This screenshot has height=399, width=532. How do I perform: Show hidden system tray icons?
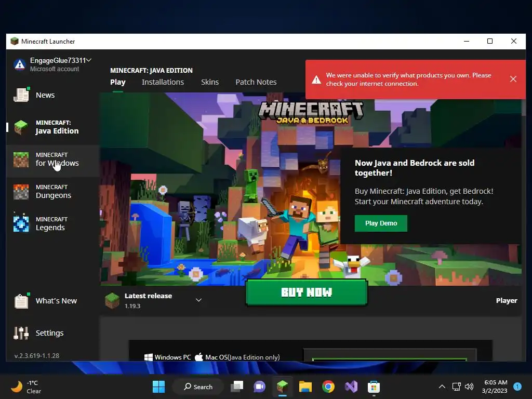tap(442, 387)
